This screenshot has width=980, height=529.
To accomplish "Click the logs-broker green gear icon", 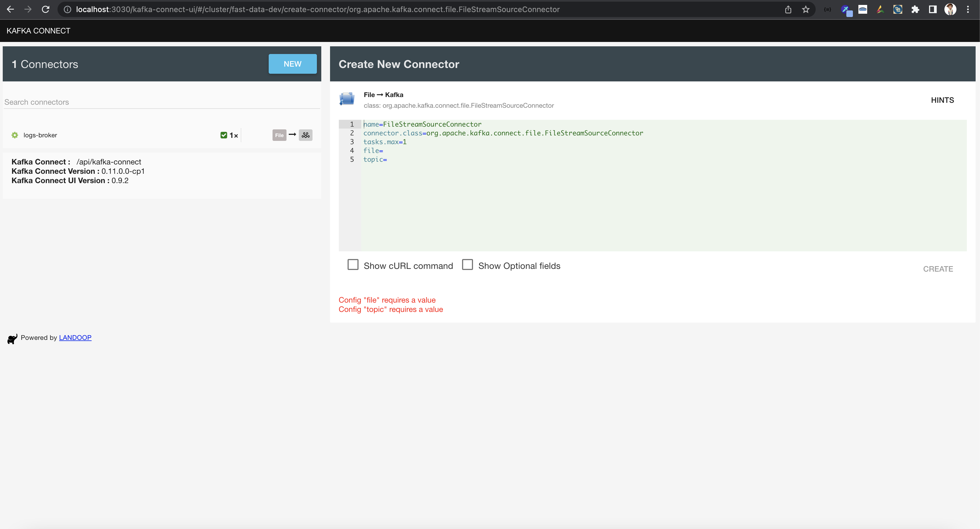I will [x=15, y=135].
